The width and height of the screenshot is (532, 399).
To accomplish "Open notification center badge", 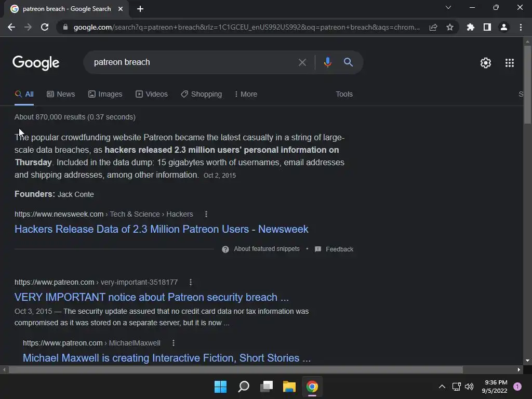I will pos(517,387).
